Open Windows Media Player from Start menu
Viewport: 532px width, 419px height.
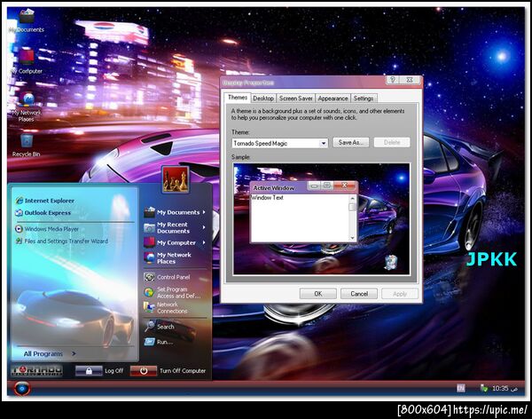pyautogui.click(x=47, y=229)
